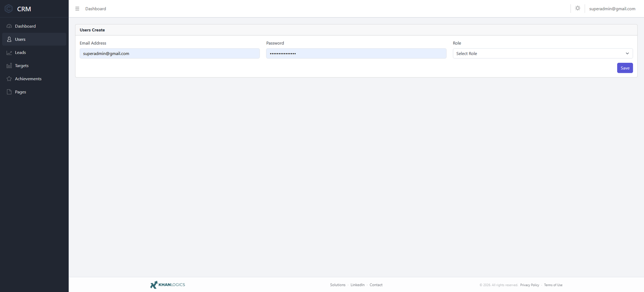The height and width of the screenshot is (292, 644).
Task: Open the Solutions footer link
Action: (338, 285)
